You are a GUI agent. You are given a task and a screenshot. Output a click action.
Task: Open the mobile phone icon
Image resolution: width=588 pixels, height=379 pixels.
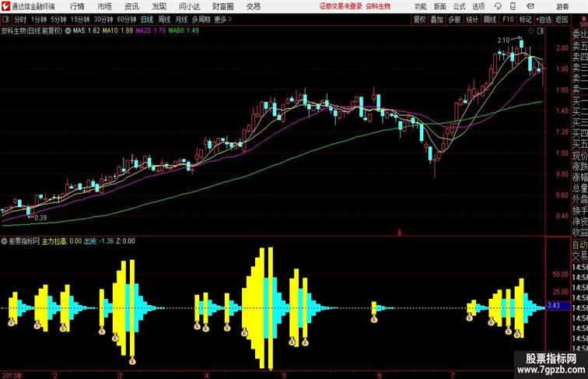[513, 6]
